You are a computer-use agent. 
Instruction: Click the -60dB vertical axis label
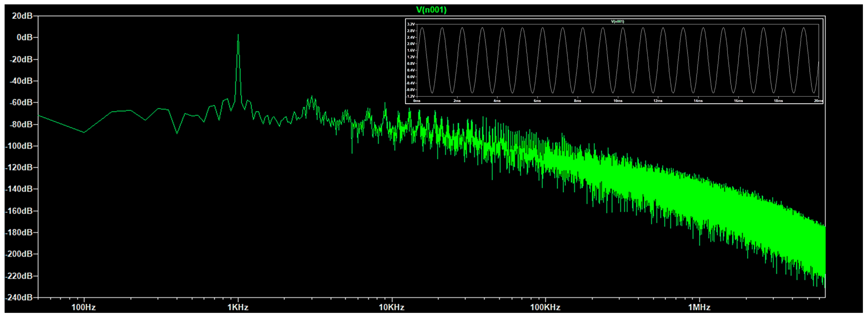(20, 102)
